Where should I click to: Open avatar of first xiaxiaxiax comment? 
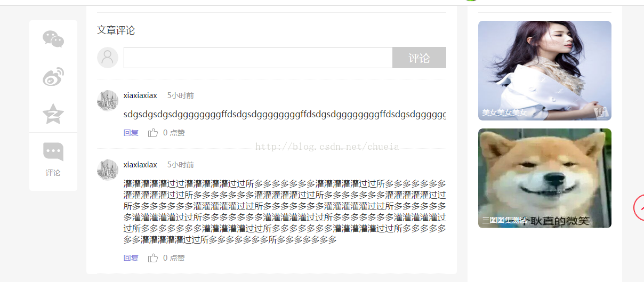point(108,101)
